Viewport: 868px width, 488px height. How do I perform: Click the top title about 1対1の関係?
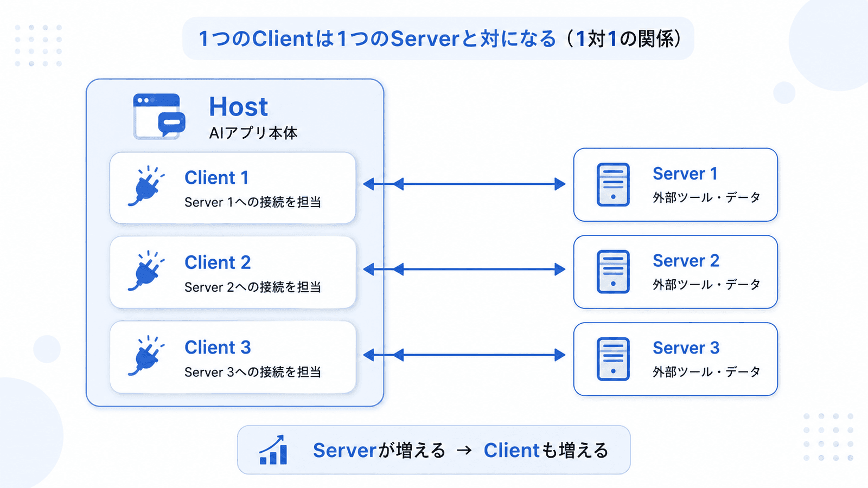tap(438, 38)
